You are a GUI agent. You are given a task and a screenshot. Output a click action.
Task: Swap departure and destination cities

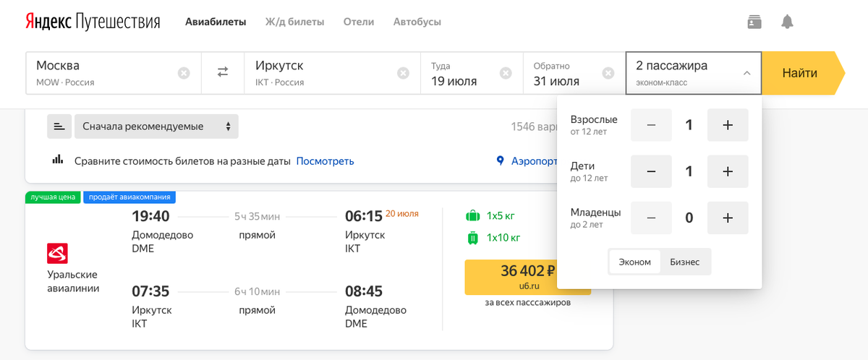223,72
